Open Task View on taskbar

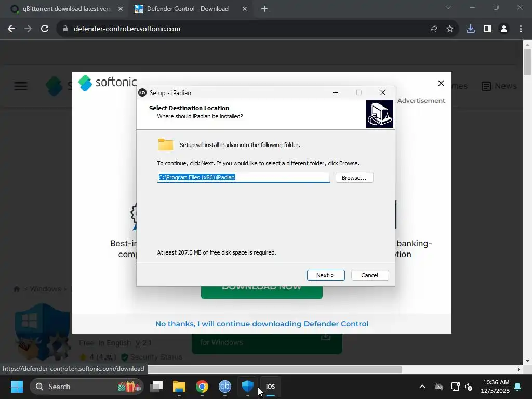click(x=156, y=387)
